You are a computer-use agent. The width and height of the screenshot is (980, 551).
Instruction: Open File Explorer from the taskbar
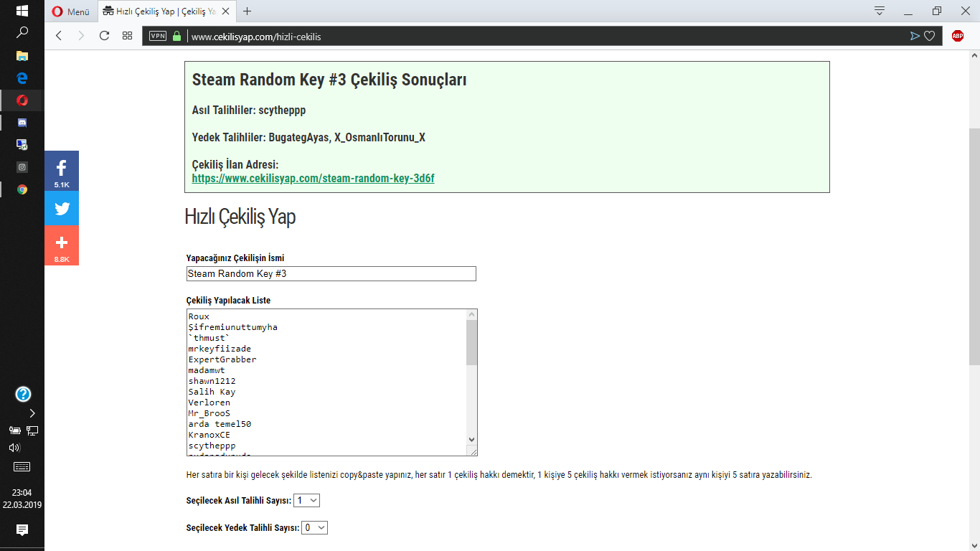(x=22, y=55)
